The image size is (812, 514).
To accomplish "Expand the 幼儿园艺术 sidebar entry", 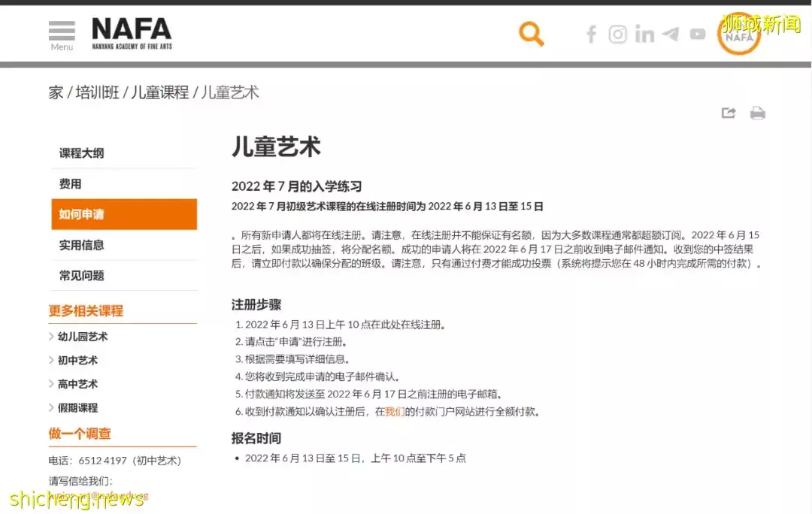I will click(83, 337).
